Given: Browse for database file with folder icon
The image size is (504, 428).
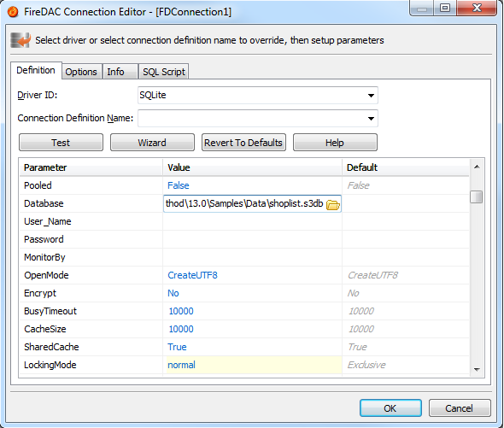Looking at the screenshot, I should pyautogui.click(x=332, y=204).
